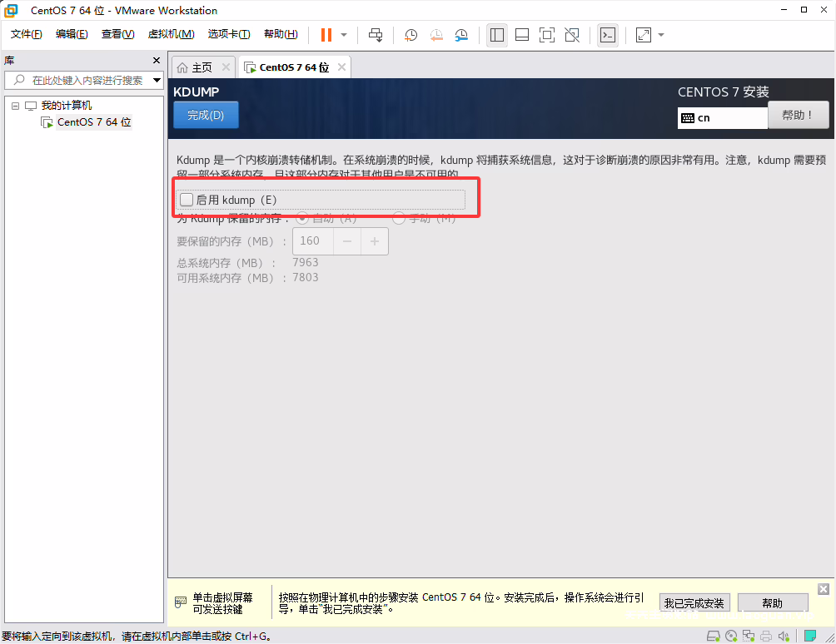Viewport: 836px width, 644px height.
Task: Switch to Unity mode icon
Action: pyautogui.click(x=572, y=35)
